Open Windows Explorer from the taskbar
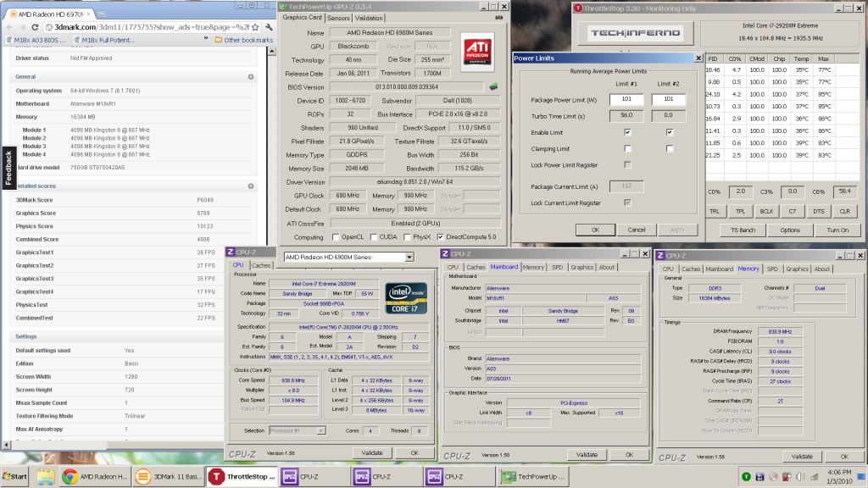The height and width of the screenshot is (488, 868). coord(46,476)
